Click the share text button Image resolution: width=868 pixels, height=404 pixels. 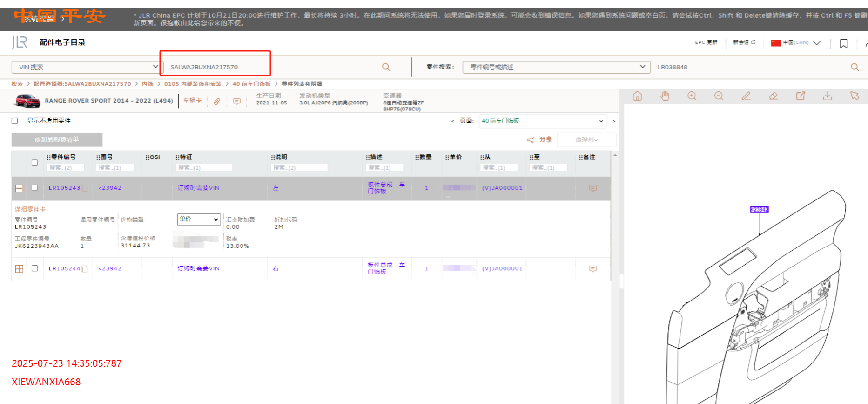pyautogui.click(x=545, y=140)
